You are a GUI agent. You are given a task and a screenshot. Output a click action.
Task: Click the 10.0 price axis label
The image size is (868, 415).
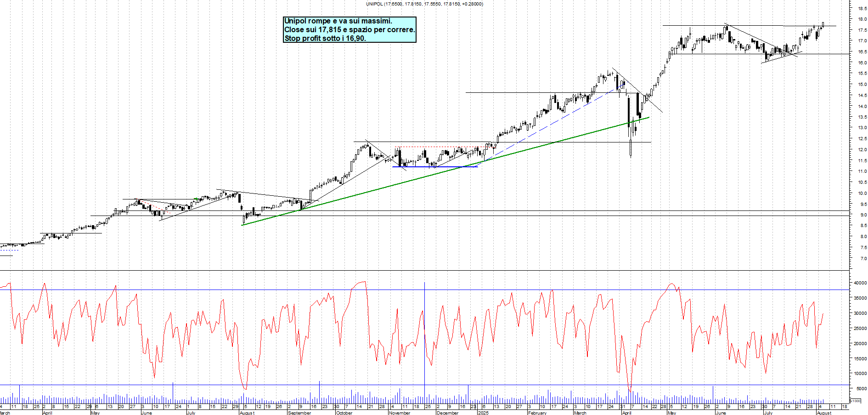coord(862,193)
